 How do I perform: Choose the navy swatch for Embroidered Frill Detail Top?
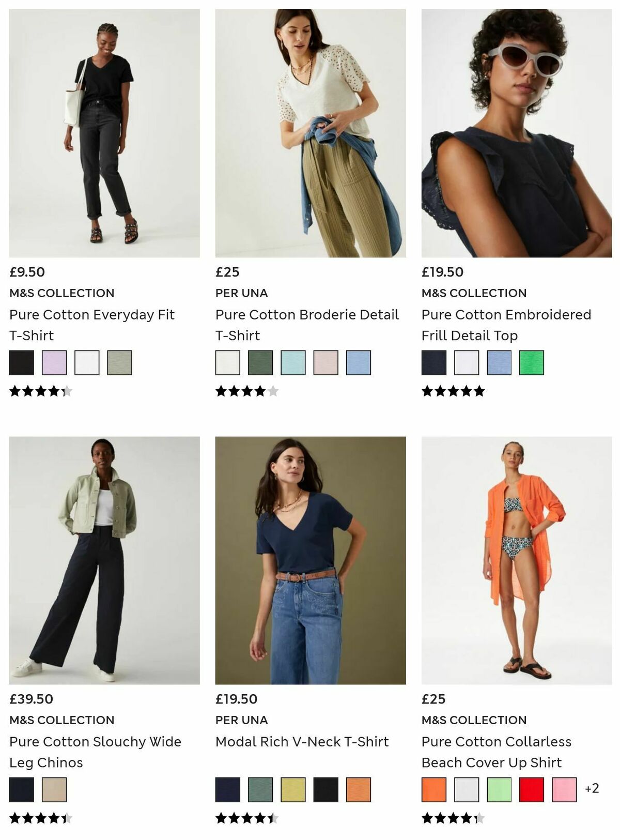click(435, 364)
